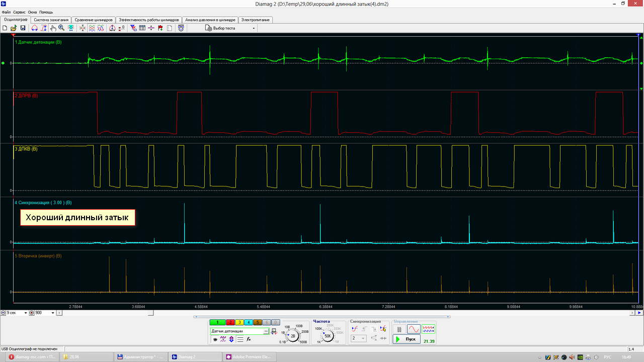The image size is (644, 362).
Task: Switch to Эффективность работы цилиндров tab
Action: coord(148,20)
